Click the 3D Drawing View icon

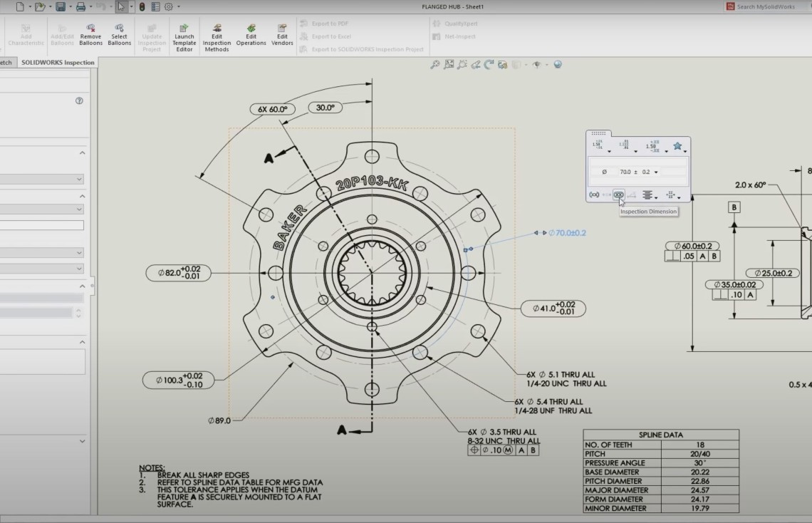(x=502, y=65)
